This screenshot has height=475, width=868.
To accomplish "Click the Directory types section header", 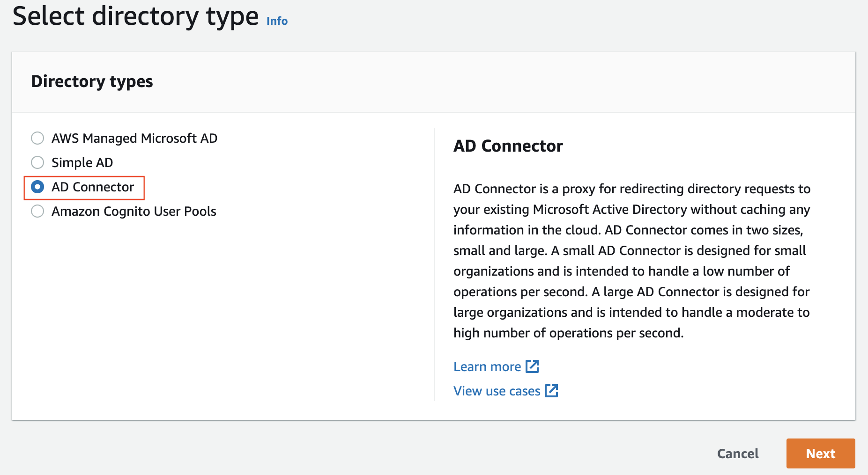I will tap(92, 82).
